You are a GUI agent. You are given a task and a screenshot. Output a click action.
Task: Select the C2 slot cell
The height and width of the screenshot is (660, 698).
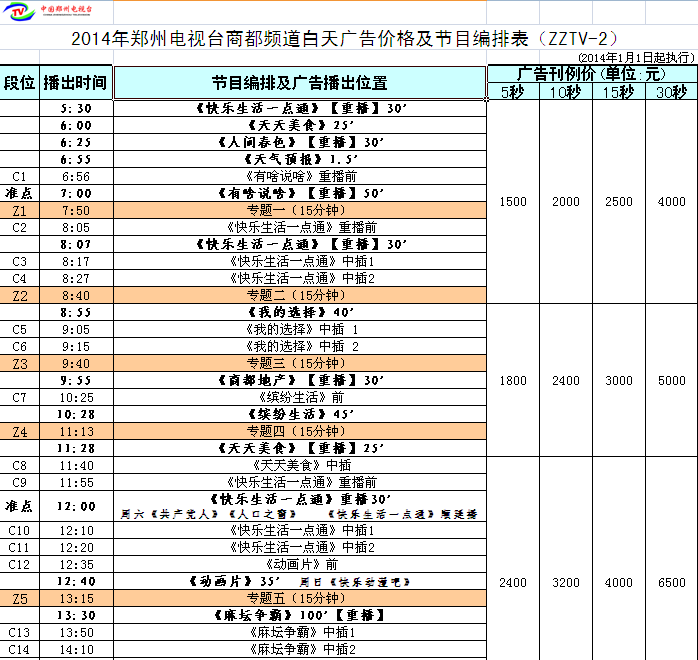20,227
